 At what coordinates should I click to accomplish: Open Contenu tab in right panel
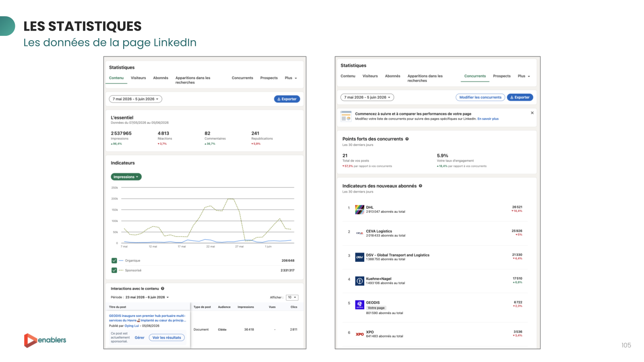click(348, 76)
